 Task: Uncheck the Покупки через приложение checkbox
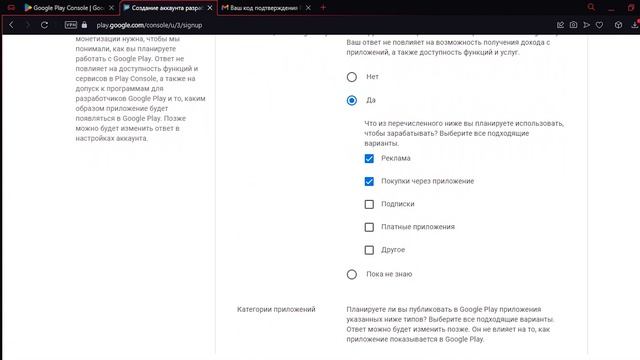369,181
